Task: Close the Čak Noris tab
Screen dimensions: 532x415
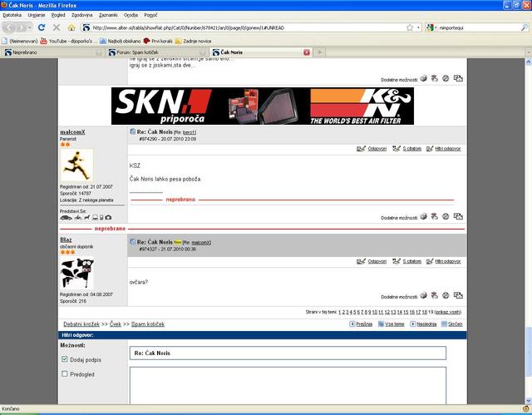Action: pos(307,52)
